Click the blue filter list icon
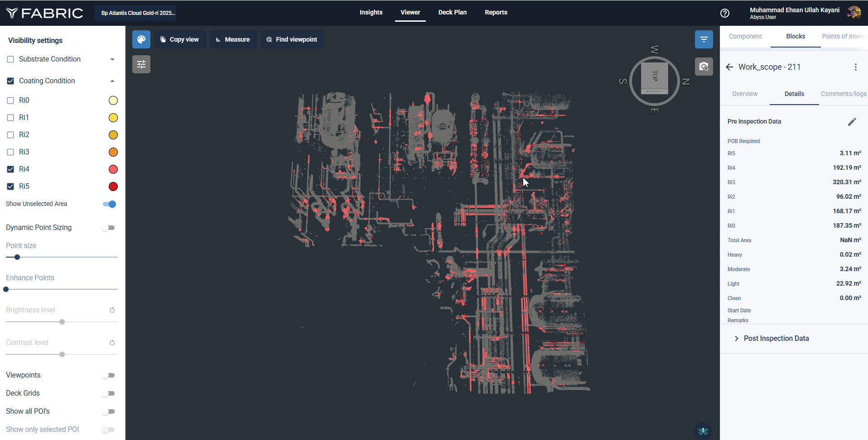 coord(704,39)
